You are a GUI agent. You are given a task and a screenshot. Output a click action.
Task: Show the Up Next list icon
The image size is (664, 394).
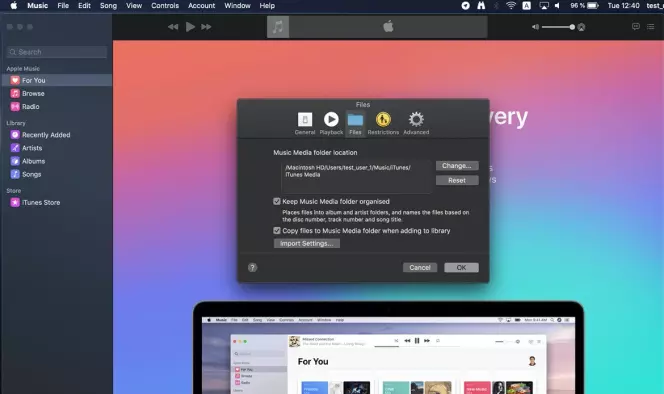651,27
